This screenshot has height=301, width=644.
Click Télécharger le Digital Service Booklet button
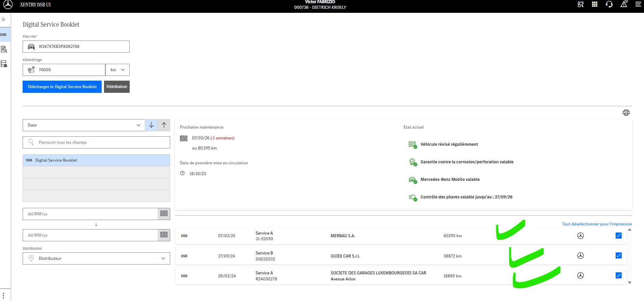[62, 87]
